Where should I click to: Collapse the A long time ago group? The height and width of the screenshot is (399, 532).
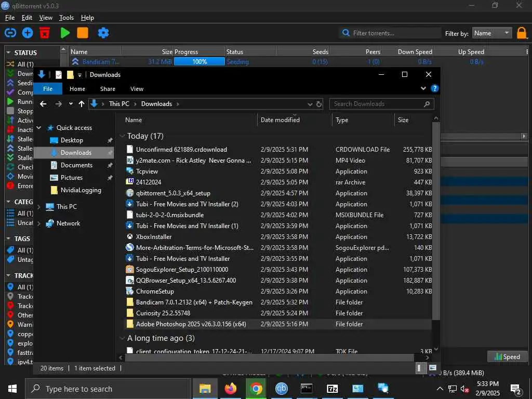click(x=122, y=338)
